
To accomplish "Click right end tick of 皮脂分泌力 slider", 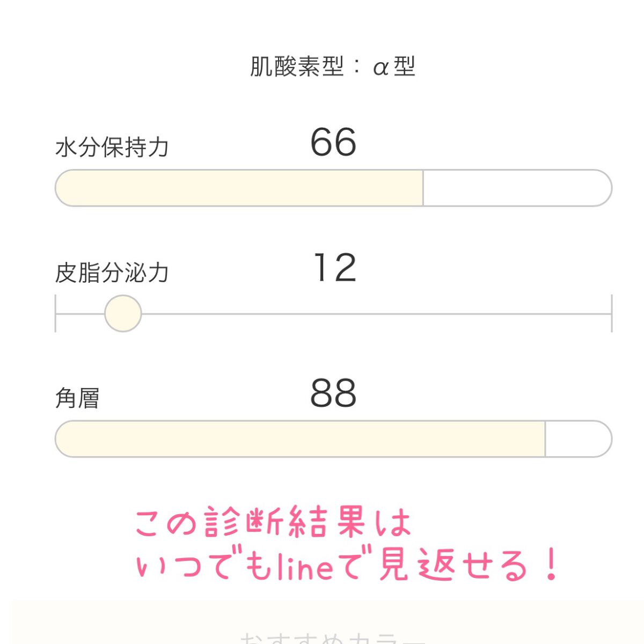I will coord(611,313).
